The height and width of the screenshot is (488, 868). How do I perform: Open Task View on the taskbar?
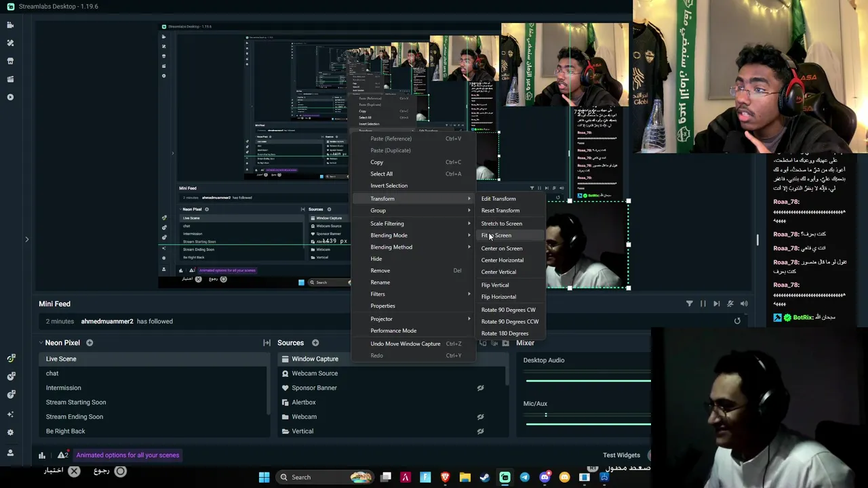(386, 477)
